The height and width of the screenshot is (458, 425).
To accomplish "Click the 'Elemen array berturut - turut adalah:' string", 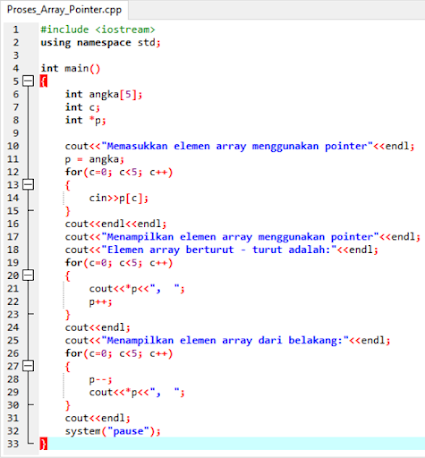I will pyautogui.click(x=219, y=250).
